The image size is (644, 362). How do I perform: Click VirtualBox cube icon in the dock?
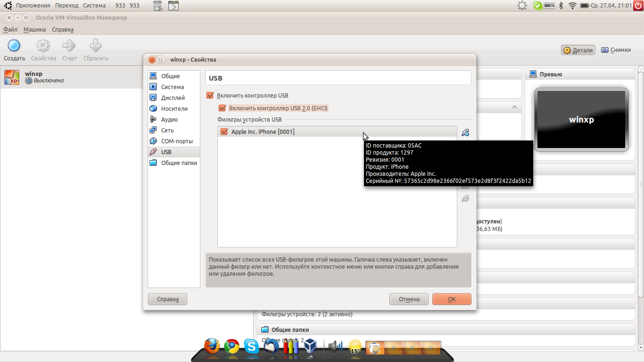pos(310,346)
